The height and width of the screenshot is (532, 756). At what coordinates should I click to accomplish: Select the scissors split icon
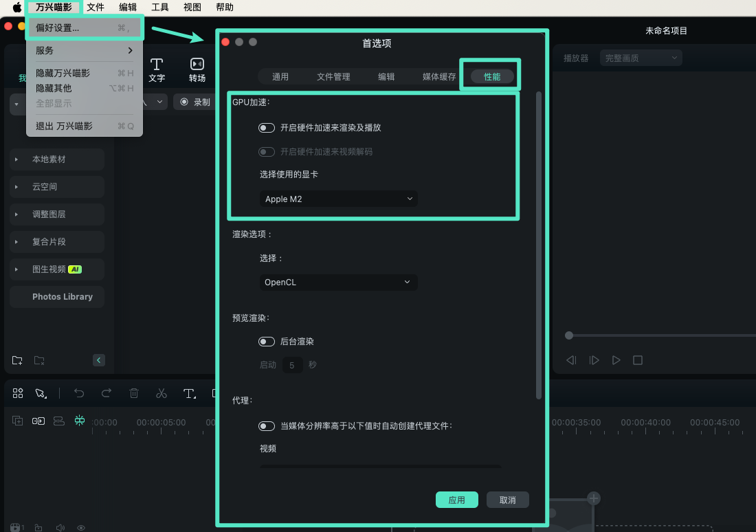[x=162, y=393]
